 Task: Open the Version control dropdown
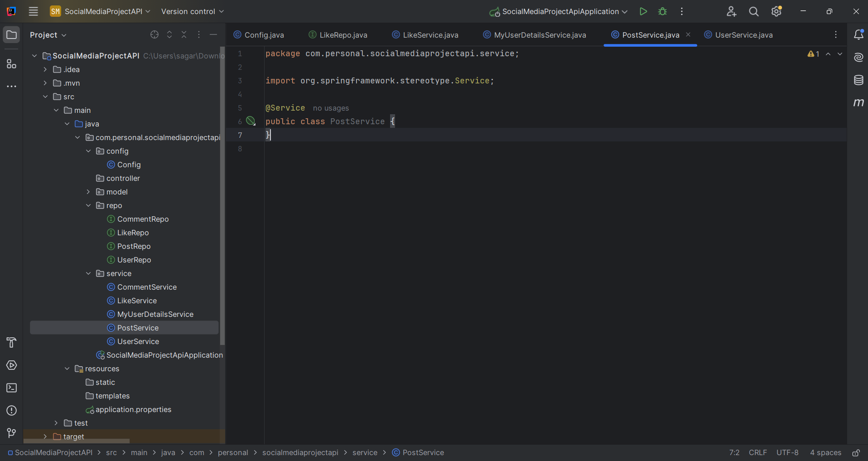[x=193, y=11]
